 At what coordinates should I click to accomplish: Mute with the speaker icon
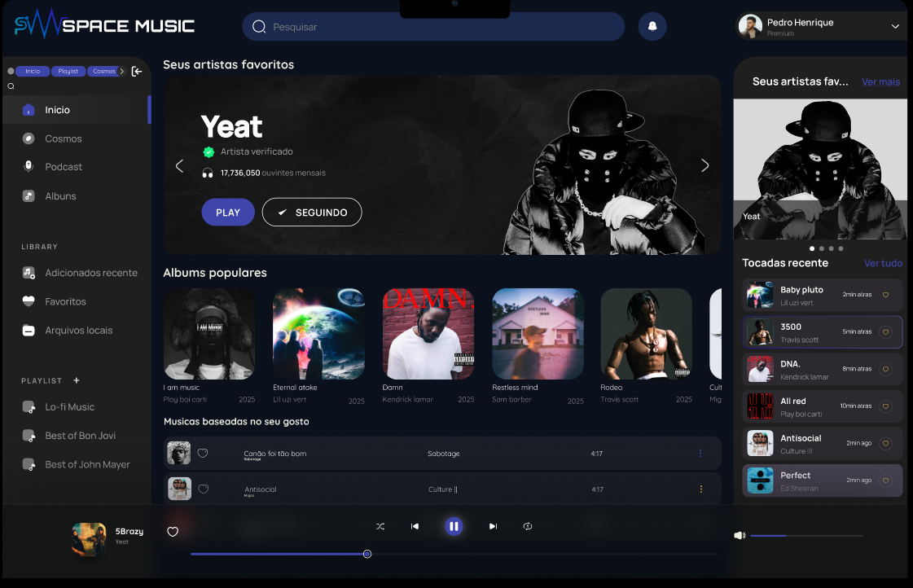(740, 536)
